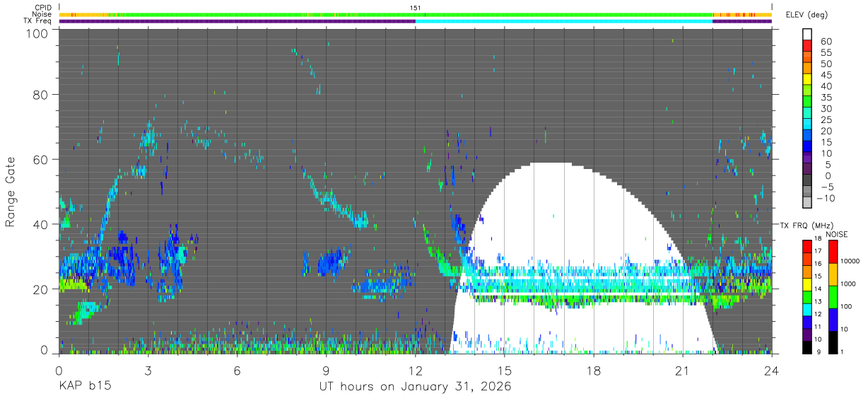This screenshot has height=401, width=868.
Task: Click the 100 tick on Range Gate axis
Action: coord(38,33)
